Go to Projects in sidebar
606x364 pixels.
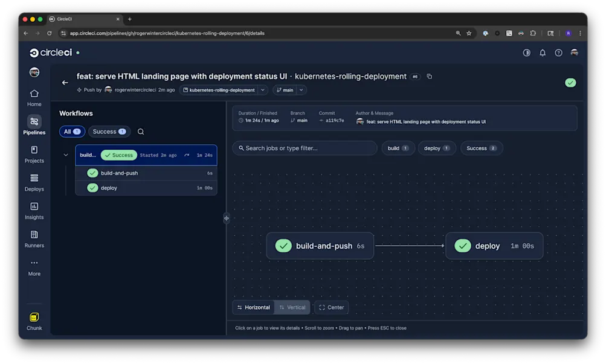34,155
